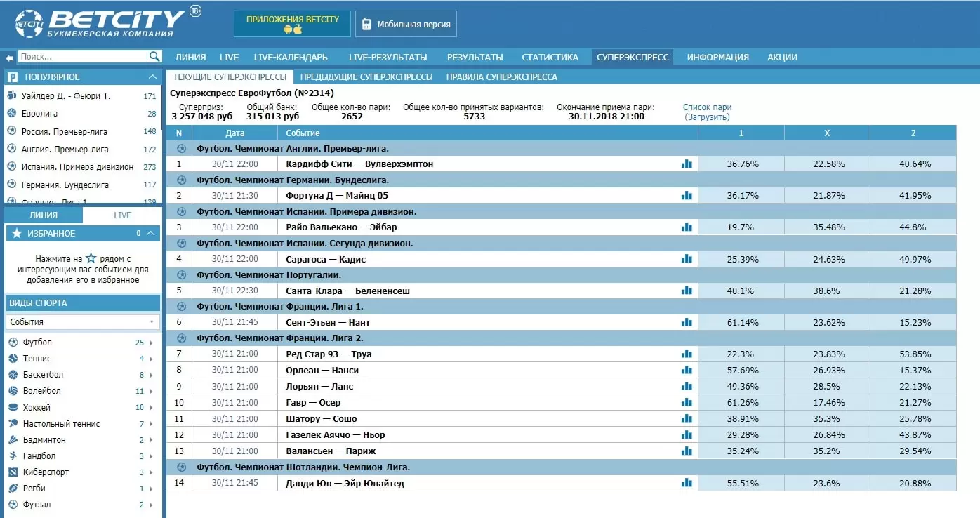Collapse the Избранное section chevron

coord(152,234)
